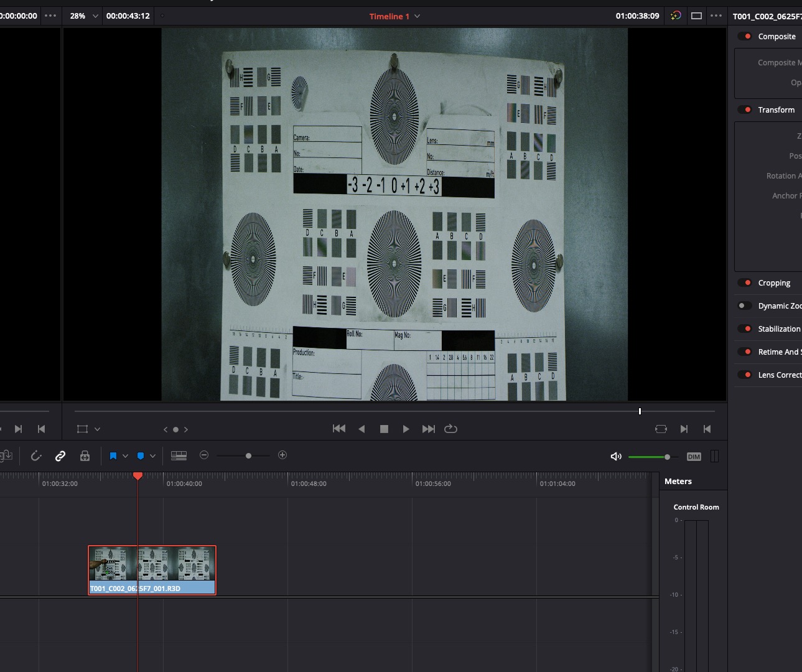
Task: Toggle the Retime And Scaling switch
Action: click(x=745, y=352)
